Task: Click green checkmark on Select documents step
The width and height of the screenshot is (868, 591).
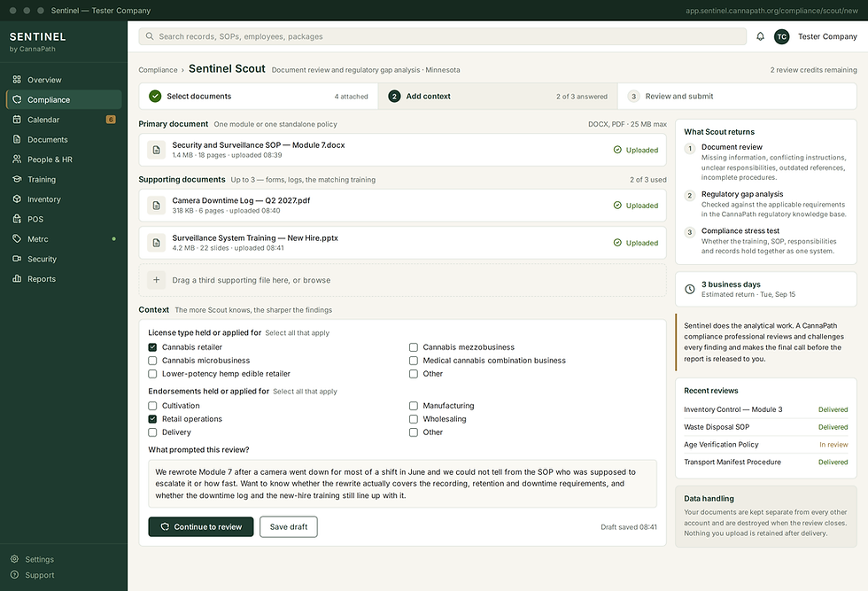Action: (155, 97)
